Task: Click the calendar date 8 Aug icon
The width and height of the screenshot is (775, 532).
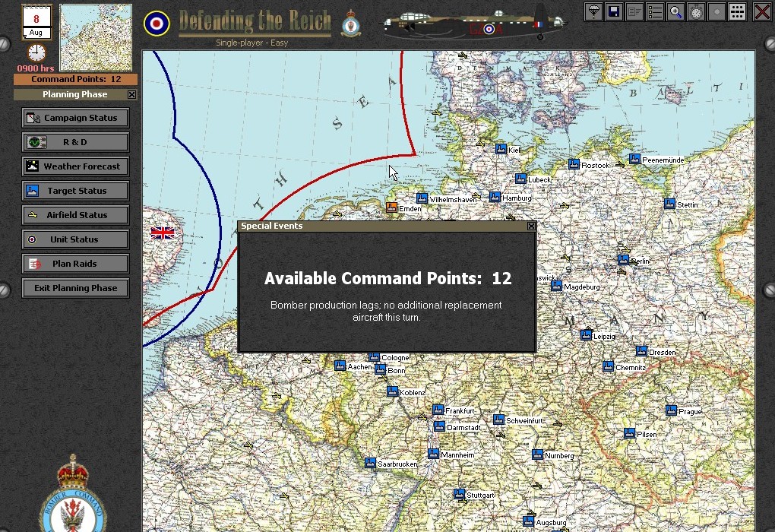Action: coord(36,22)
